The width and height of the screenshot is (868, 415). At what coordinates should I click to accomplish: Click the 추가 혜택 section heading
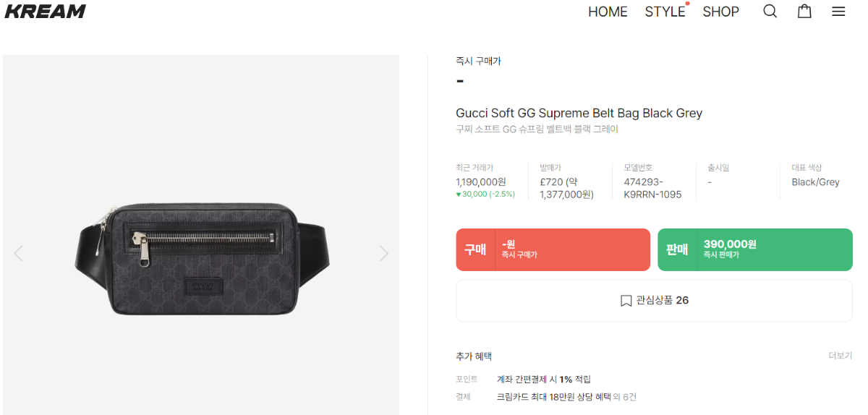point(474,356)
